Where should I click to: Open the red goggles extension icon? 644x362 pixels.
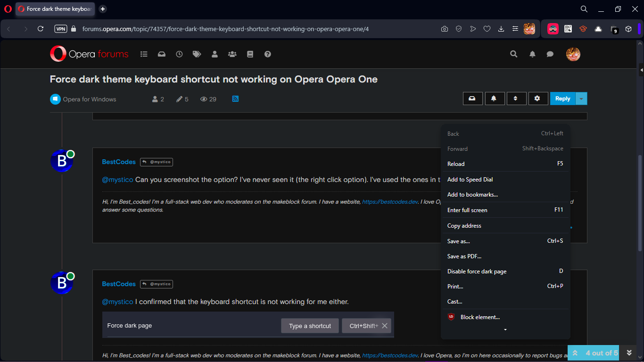tap(553, 29)
